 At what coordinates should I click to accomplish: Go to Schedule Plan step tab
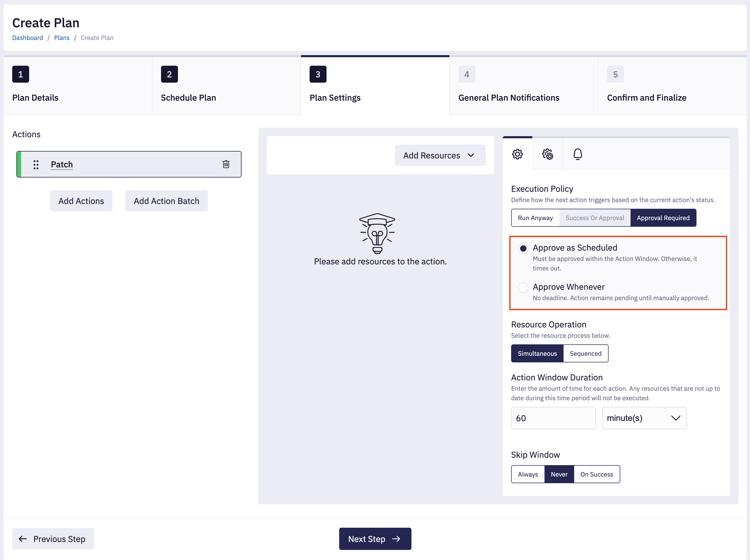226,85
